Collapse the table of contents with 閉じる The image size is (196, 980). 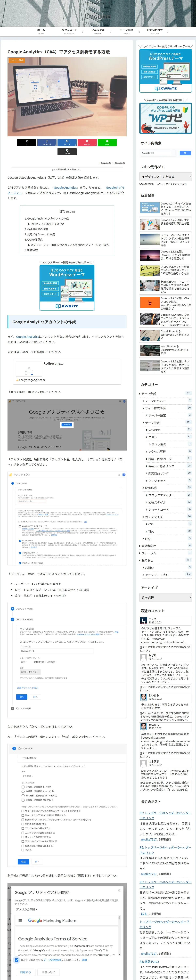point(71,212)
